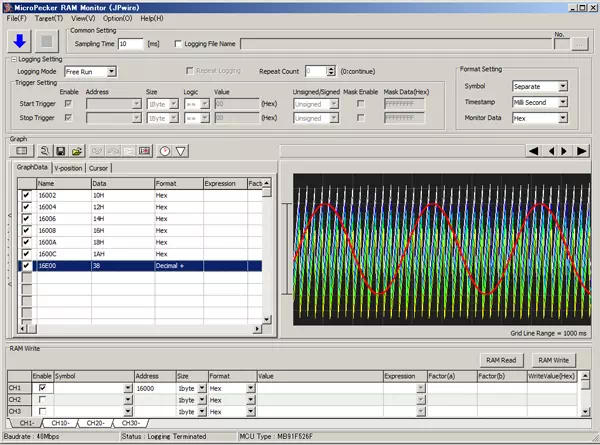Click the Sampling Time input field
Viewport: 600px width, 445px height.
[130, 44]
